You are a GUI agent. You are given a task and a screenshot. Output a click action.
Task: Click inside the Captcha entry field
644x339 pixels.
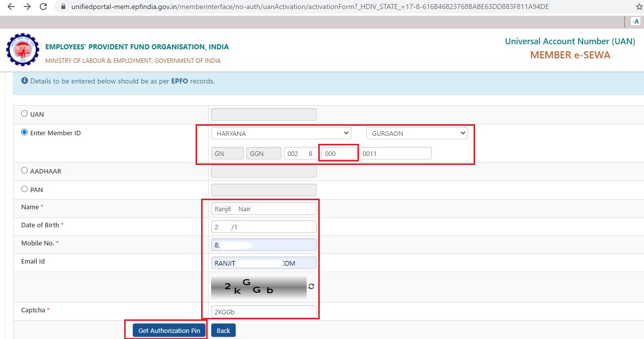(263, 311)
